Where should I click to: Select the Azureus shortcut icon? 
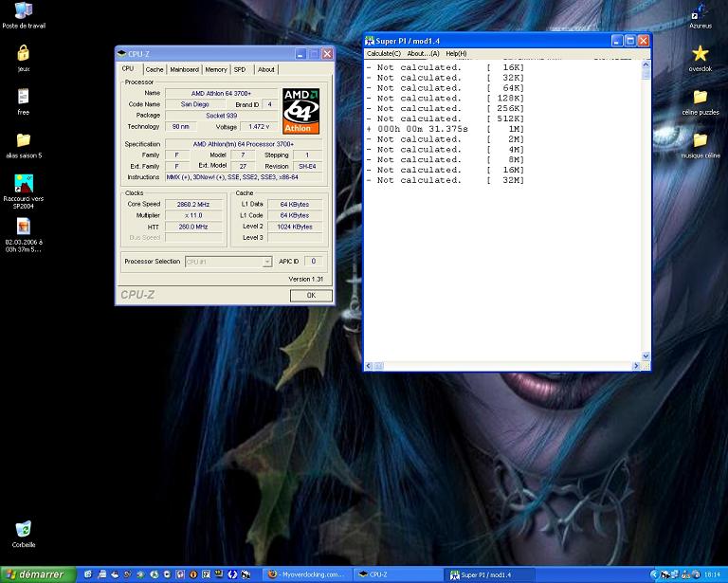tap(700, 11)
